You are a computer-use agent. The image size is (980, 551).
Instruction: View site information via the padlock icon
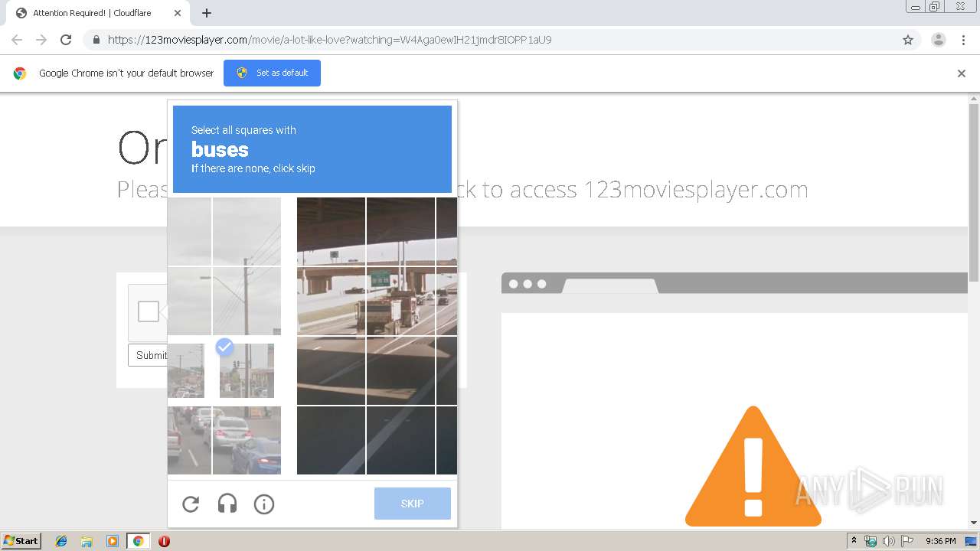tap(96, 40)
